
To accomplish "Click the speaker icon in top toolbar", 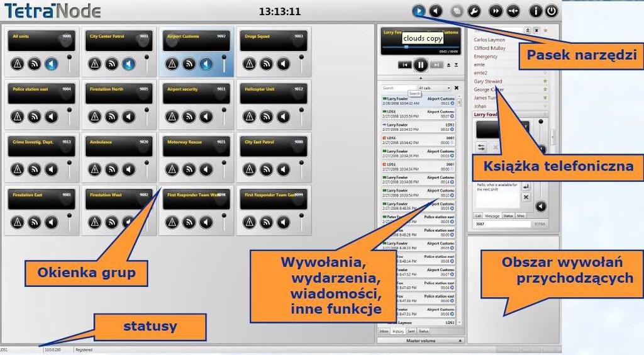I will 436,11.
